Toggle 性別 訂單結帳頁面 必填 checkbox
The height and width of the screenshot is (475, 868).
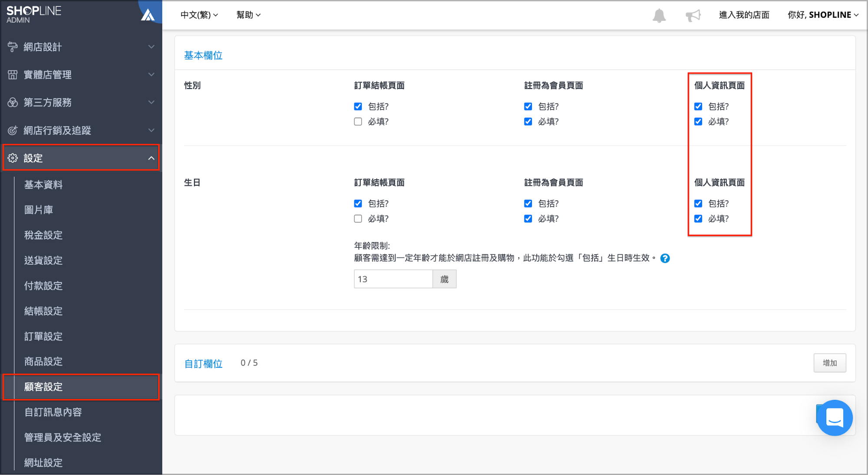tap(358, 122)
